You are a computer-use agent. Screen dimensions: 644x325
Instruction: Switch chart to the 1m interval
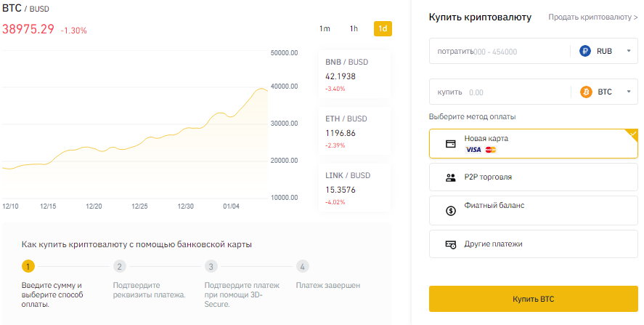(x=325, y=28)
